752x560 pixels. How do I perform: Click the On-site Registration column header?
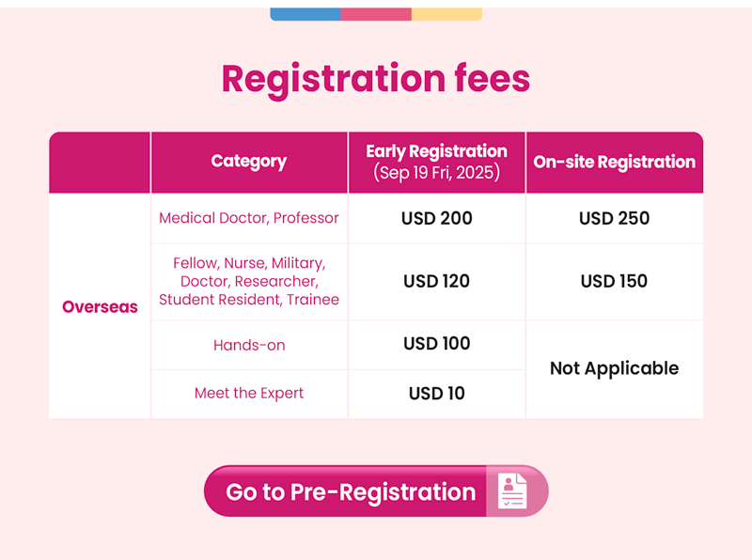tap(615, 162)
